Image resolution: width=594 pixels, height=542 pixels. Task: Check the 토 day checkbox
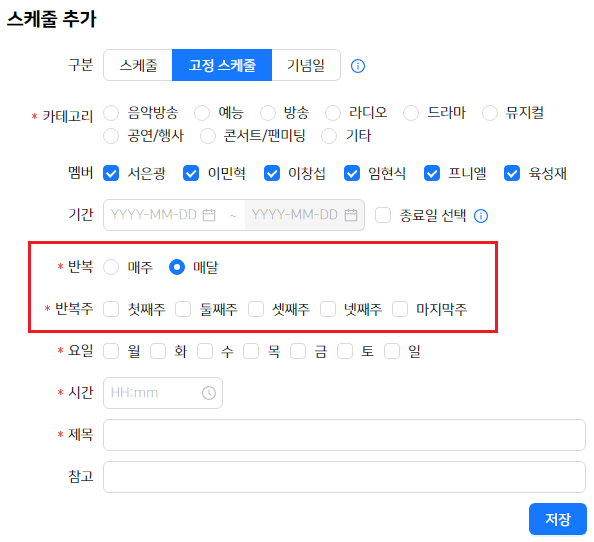point(345,351)
